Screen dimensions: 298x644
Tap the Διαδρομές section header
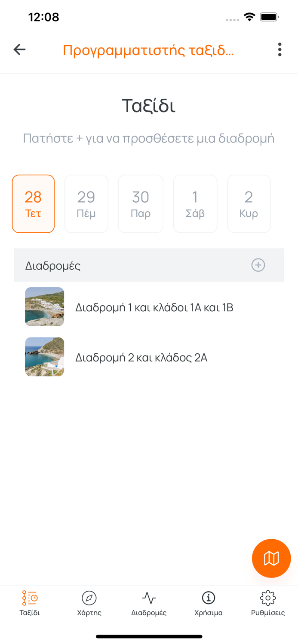[x=53, y=266]
